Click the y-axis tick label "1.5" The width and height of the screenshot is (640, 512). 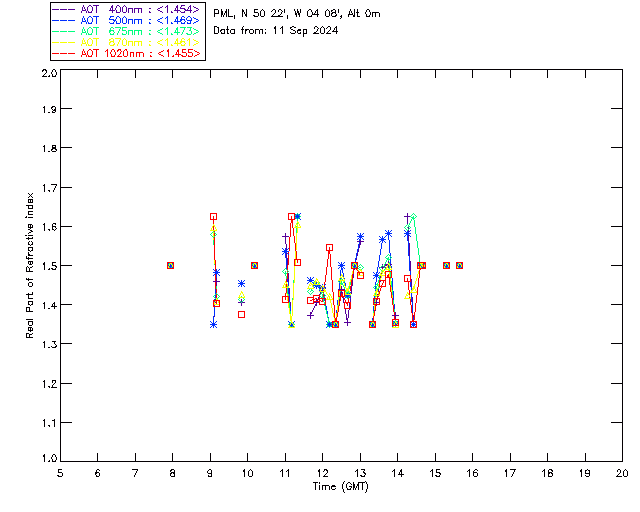click(x=49, y=266)
